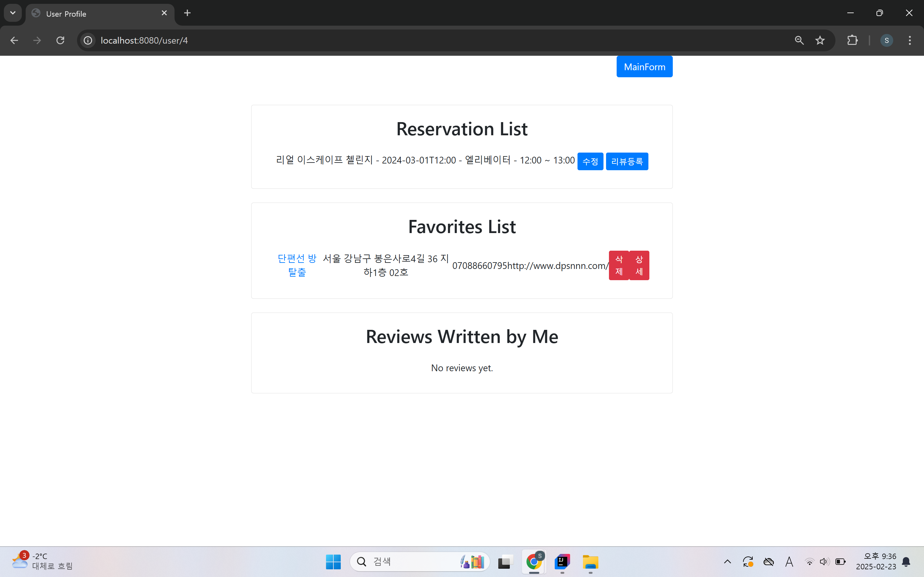
Task: Bookmark page with star icon
Action: (820, 40)
